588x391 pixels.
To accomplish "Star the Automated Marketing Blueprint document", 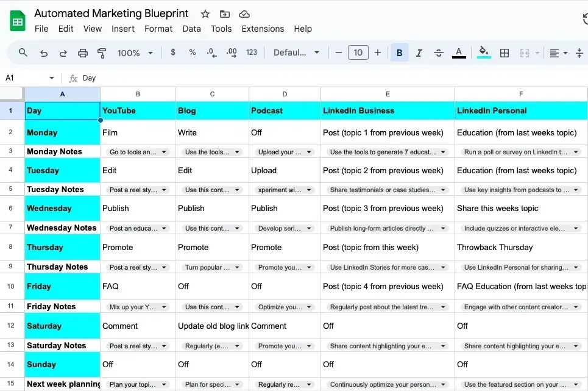I will click(x=205, y=14).
